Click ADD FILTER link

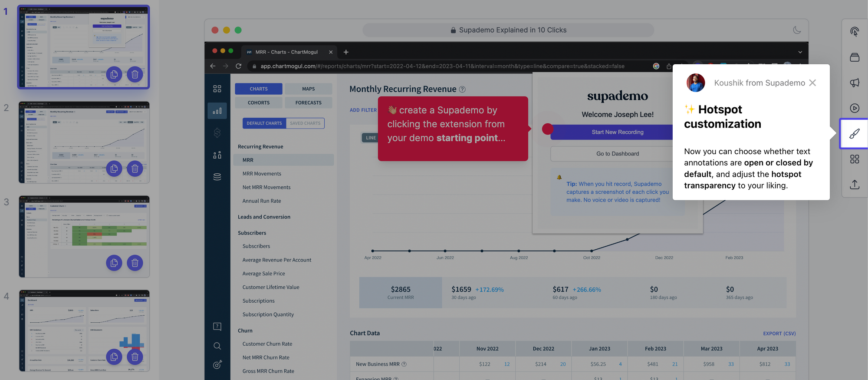point(363,110)
